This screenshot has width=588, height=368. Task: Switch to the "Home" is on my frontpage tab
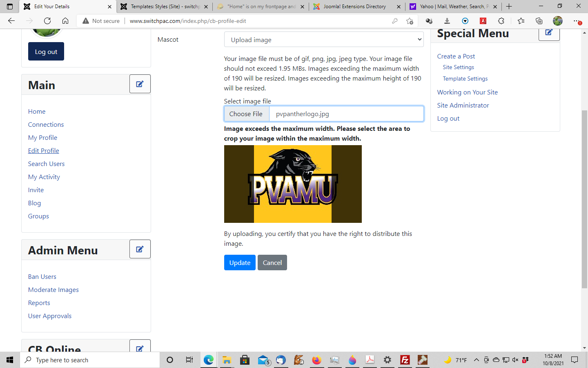(261, 7)
